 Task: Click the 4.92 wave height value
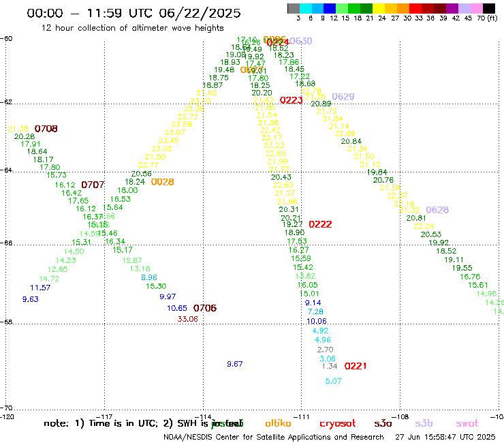point(321,331)
